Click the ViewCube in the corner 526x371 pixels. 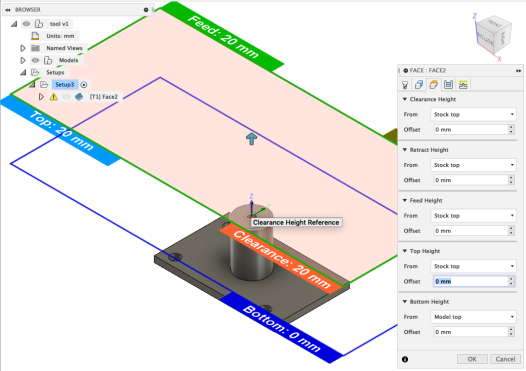click(493, 36)
